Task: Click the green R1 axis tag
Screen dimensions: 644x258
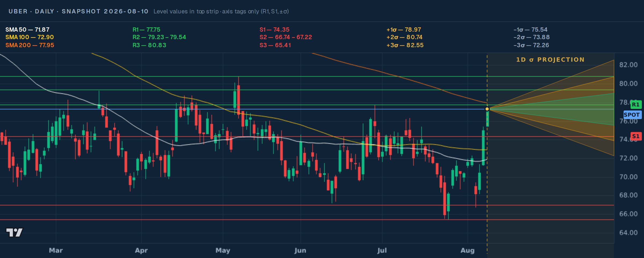Action: tap(636, 105)
